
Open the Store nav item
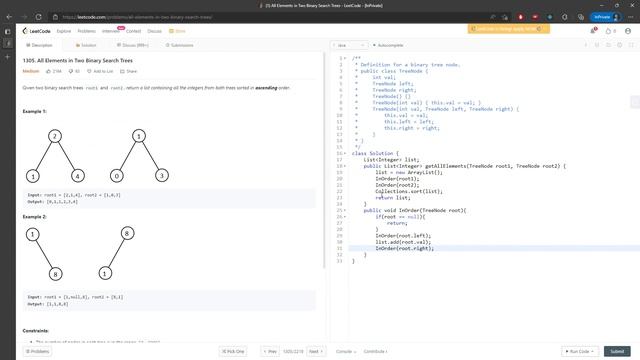(178, 31)
